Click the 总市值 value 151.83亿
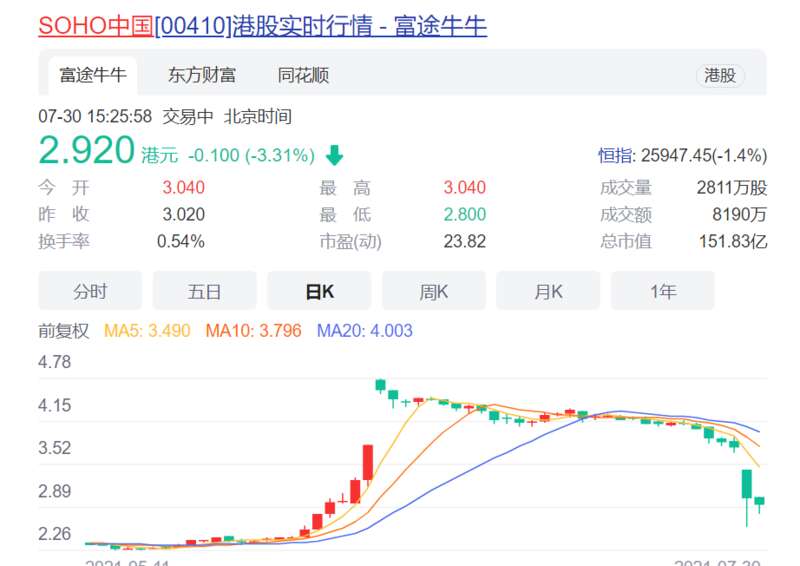Screen dimensions: 800x566 pyautogui.click(x=733, y=241)
